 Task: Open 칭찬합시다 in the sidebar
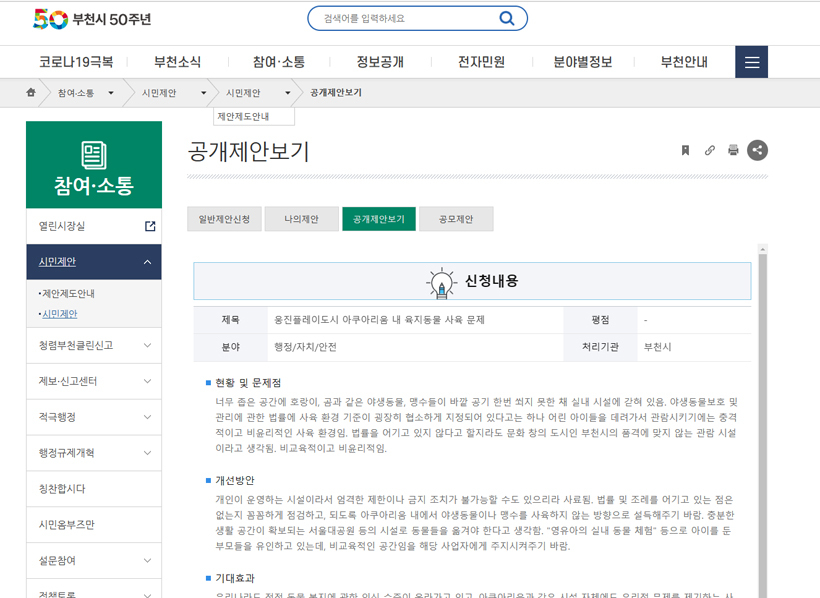[x=94, y=489]
